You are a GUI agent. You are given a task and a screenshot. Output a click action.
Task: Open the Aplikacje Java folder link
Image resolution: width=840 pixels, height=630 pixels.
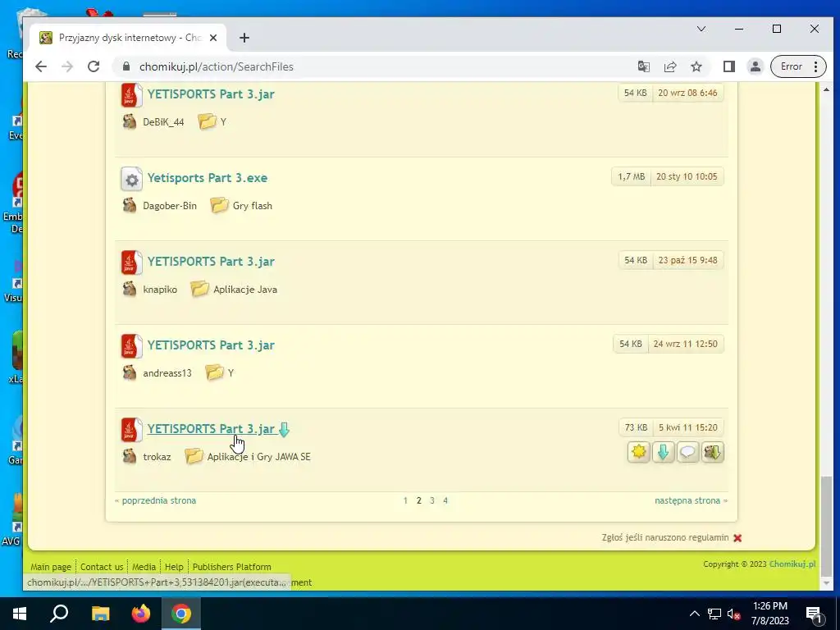coord(245,290)
